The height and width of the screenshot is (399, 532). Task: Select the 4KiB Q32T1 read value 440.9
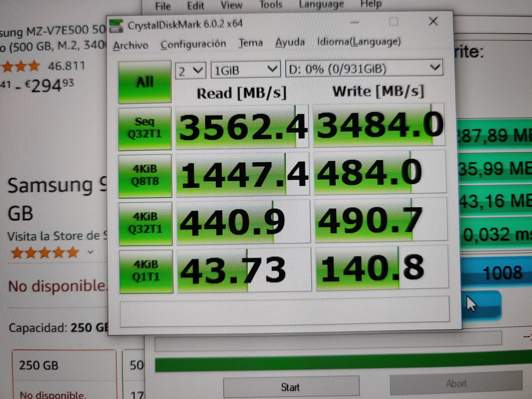click(244, 222)
